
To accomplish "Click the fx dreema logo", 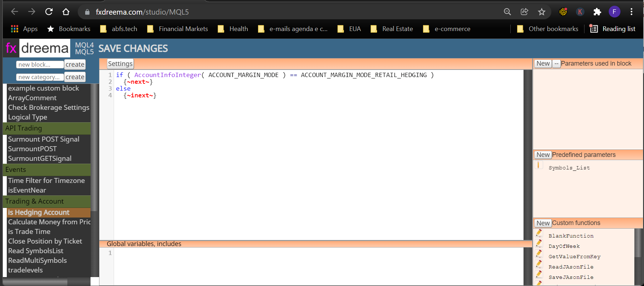I will click(37, 48).
